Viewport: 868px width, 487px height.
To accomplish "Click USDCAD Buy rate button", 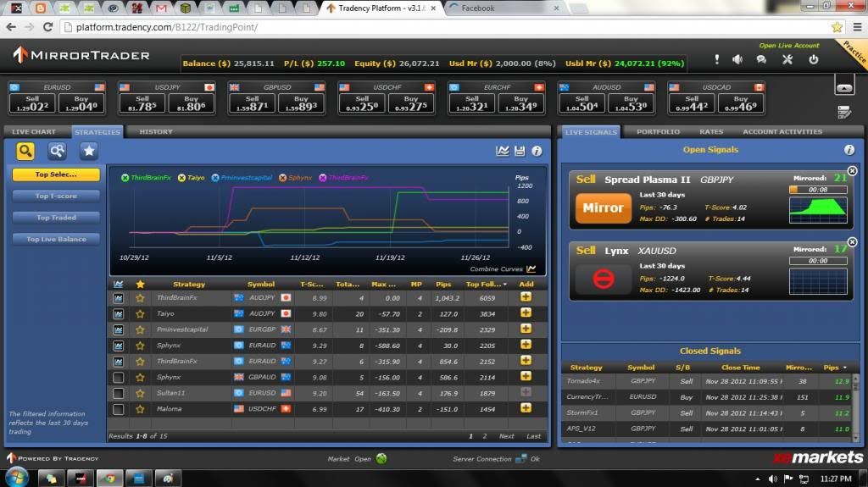I will coord(741,103).
